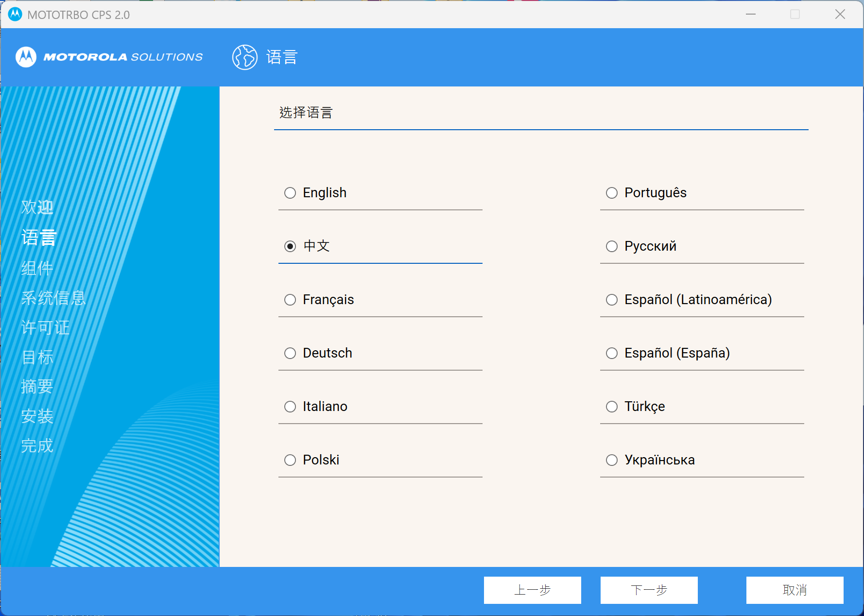Click the 下一步 button to proceed
Viewport: 864px width, 616px height.
(x=649, y=590)
